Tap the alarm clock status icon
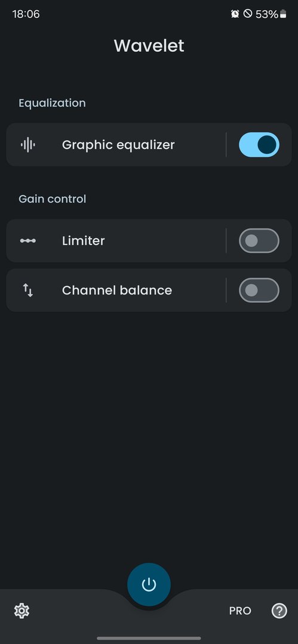298x644 pixels. pyautogui.click(x=235, y=14)
